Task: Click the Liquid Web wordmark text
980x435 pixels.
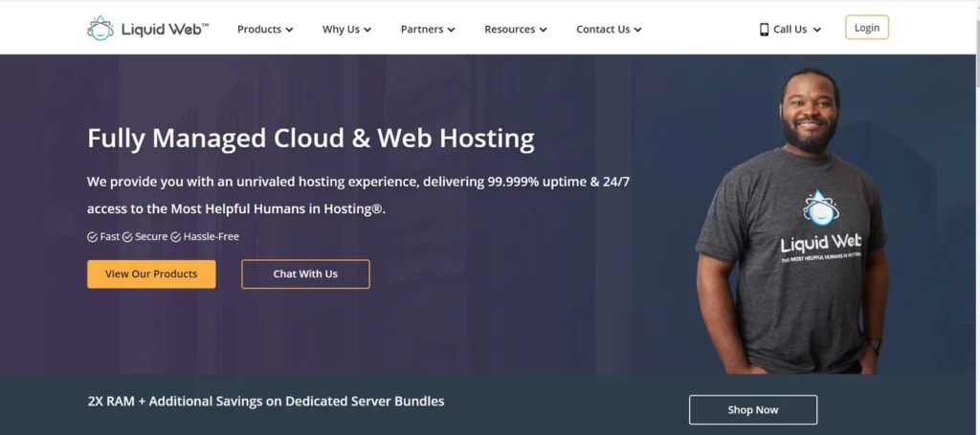Action: click(x=165, y=29)
